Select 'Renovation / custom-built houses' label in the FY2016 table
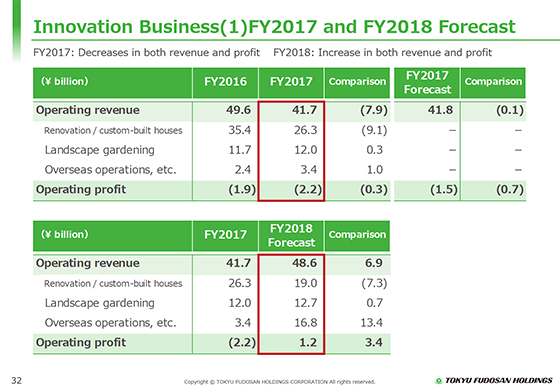The width and height of the screenshot is (560, 388). [113, 130]
